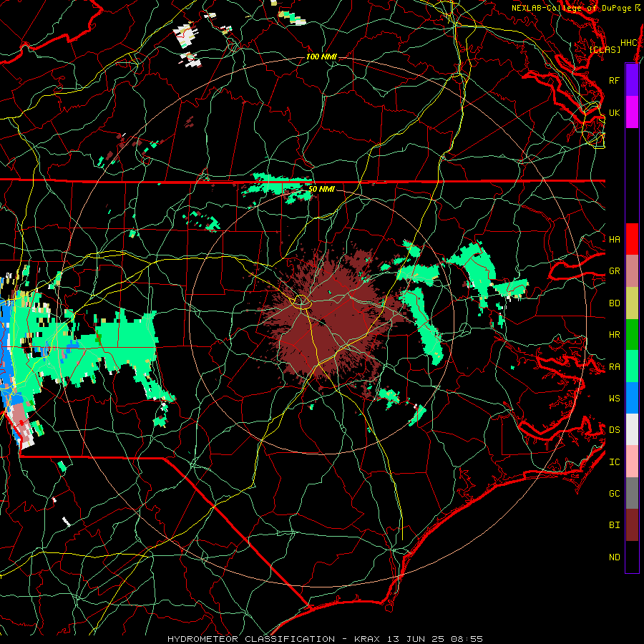Click the GR legend label
644x644 pixels.
pyautogui.click(x=615, y=271)
